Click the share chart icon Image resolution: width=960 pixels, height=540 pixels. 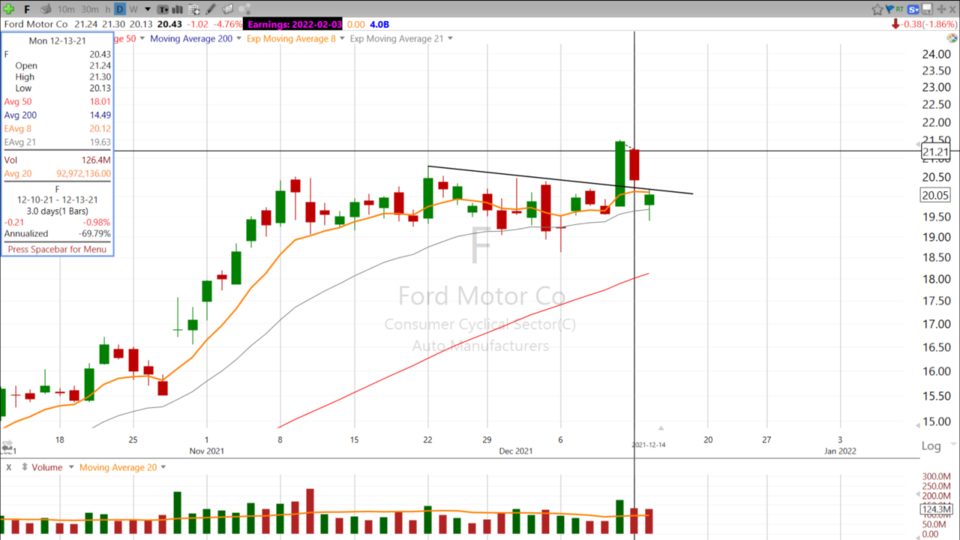pyautogui.click(x=244, y=9)
